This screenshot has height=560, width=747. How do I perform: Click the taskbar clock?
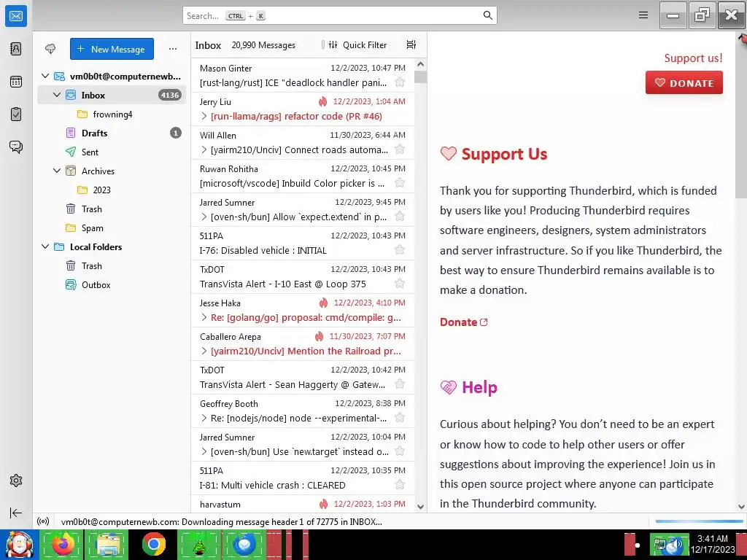tap(713, 544)
